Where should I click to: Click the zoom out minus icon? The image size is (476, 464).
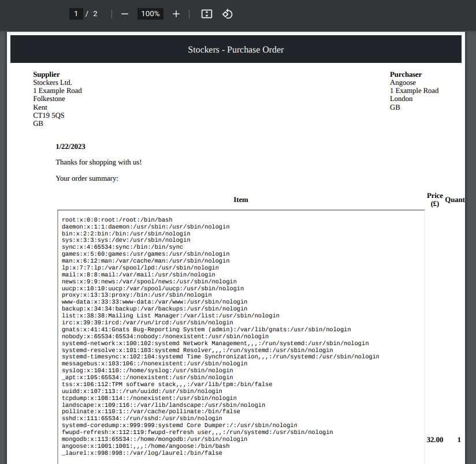click(125, 14)
